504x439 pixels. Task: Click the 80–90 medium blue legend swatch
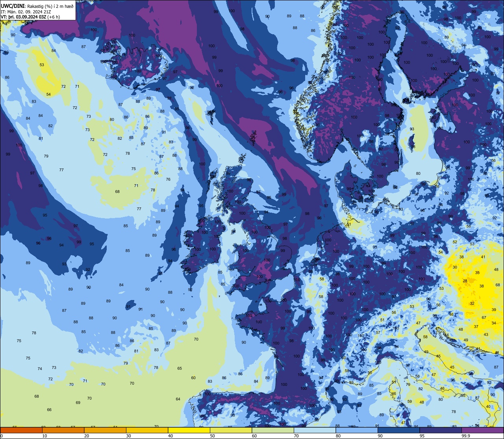[357, 430]
